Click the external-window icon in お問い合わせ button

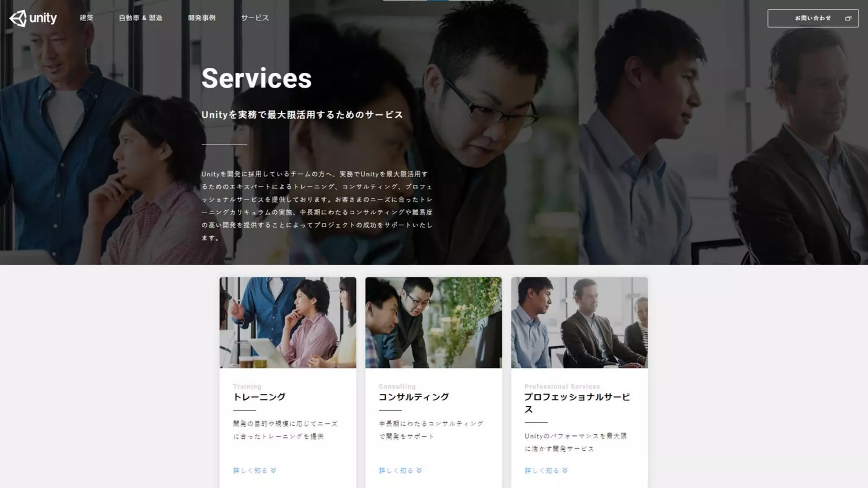(x=848, y=18)
